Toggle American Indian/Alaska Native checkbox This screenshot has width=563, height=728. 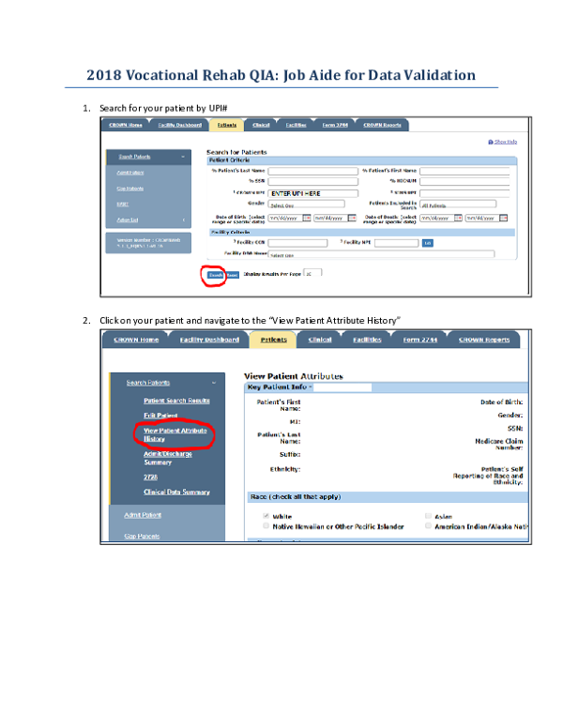click(428, 526)
